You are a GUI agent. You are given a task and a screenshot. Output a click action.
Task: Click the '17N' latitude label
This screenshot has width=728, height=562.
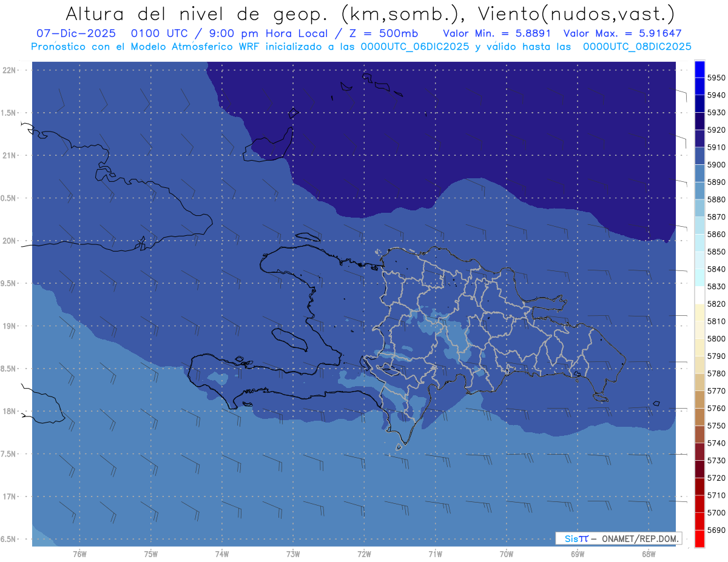coord(10,497)
